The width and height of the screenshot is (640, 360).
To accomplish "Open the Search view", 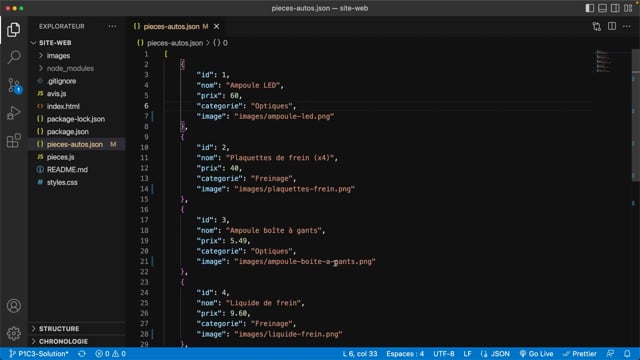I will coord(13,57).
